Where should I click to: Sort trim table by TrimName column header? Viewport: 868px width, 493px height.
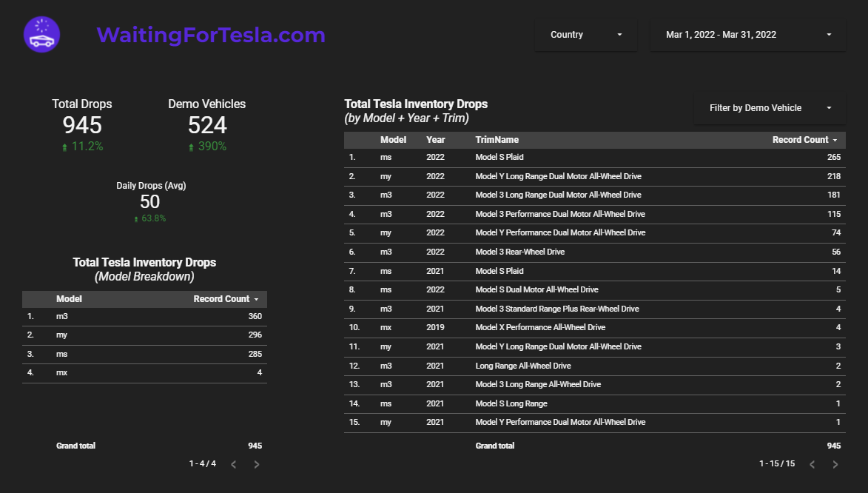pyautogui.click(x=497, y=140)
